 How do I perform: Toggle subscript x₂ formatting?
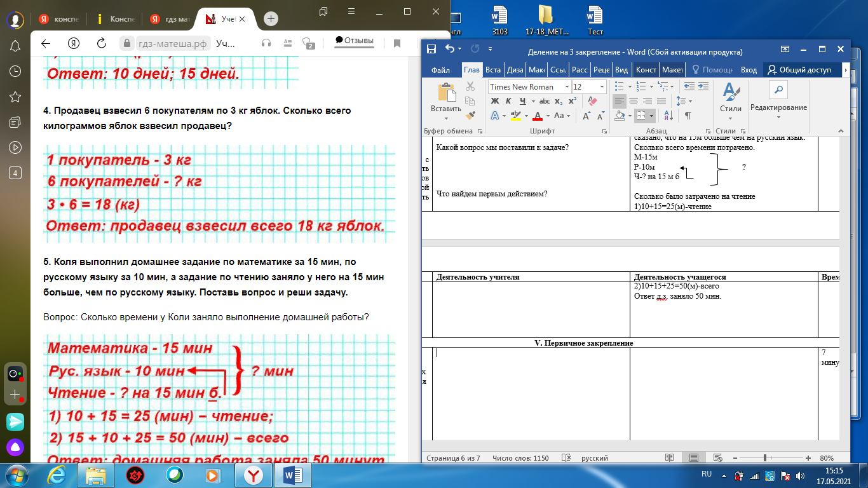tap(559, 101)
